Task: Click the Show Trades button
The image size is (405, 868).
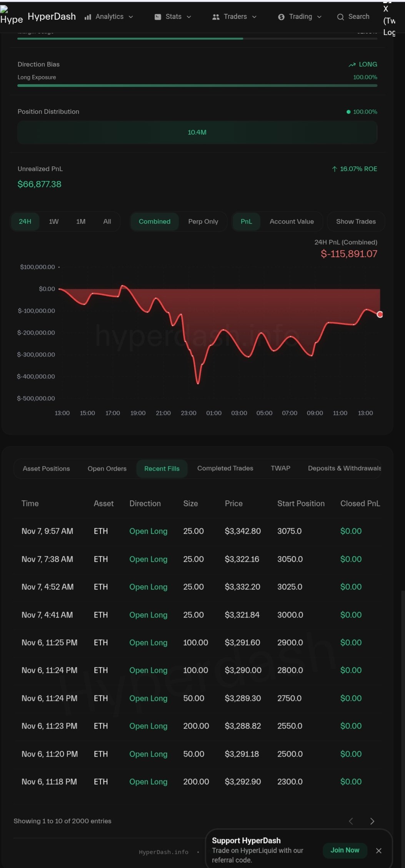Action: click(x=356, y=222)
